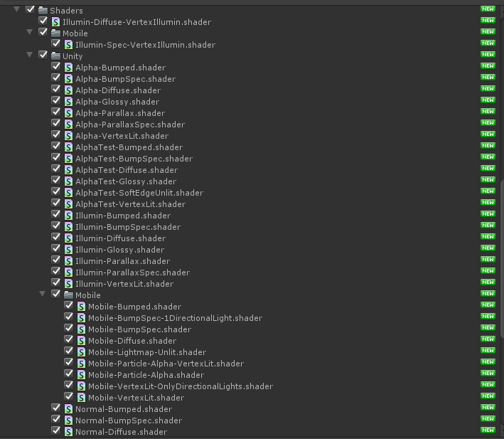The image size is (504, 439).
Task: Click shader icon for Mobile-Lightmap-Unlit.shader
Action: (81, 352)
